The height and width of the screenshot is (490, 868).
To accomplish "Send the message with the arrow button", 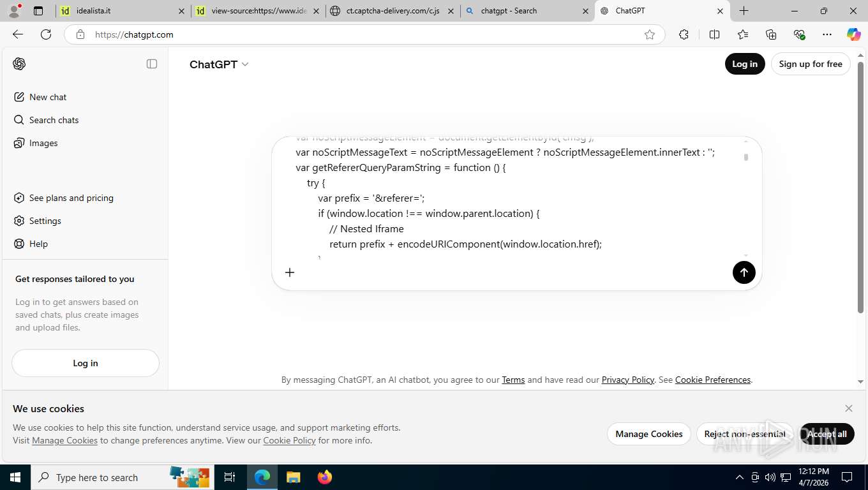I will pyautogui.click(x=744, y=272).
